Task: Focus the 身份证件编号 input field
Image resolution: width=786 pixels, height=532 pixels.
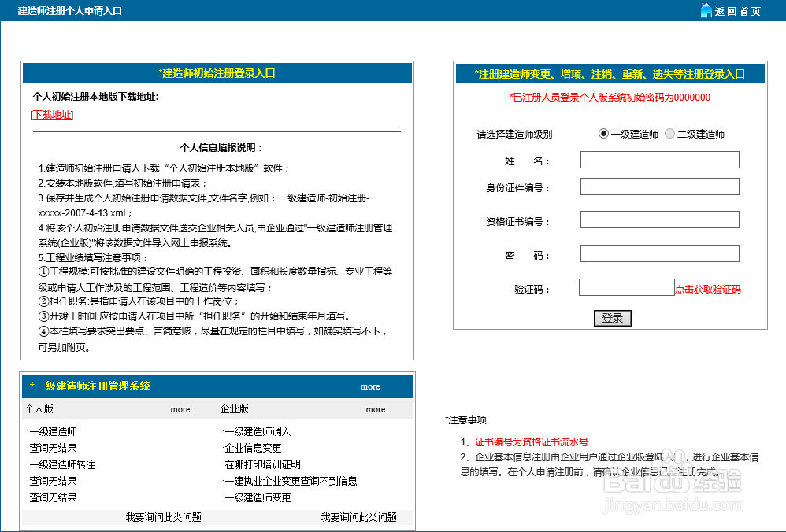Action: tap(660, 187)
